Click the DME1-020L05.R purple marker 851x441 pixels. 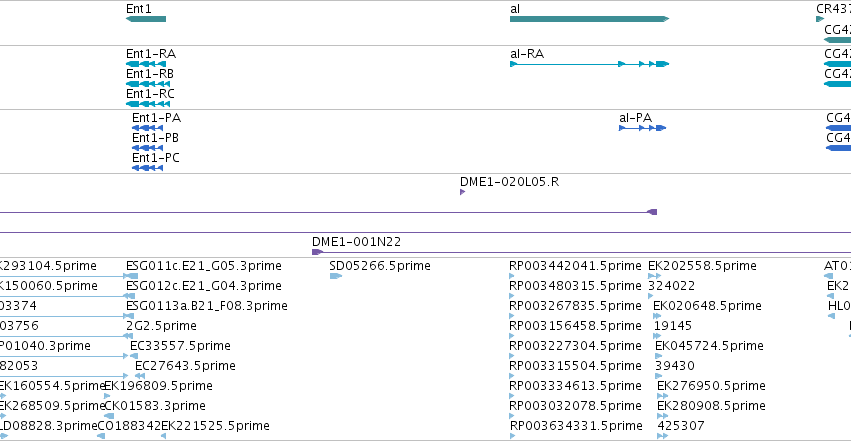point(462,192)
